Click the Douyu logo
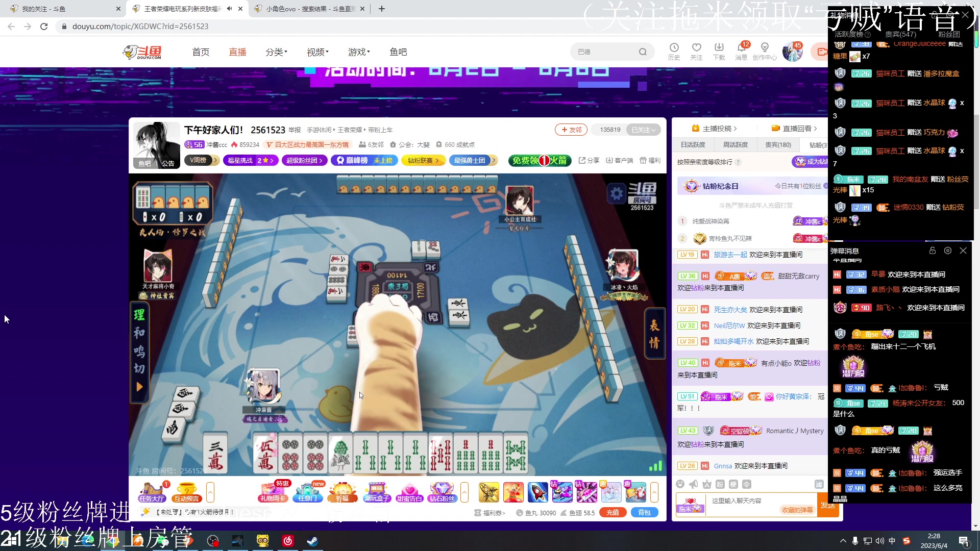The height and width of the screenshot is (551, 980). (x=143, y=52)
